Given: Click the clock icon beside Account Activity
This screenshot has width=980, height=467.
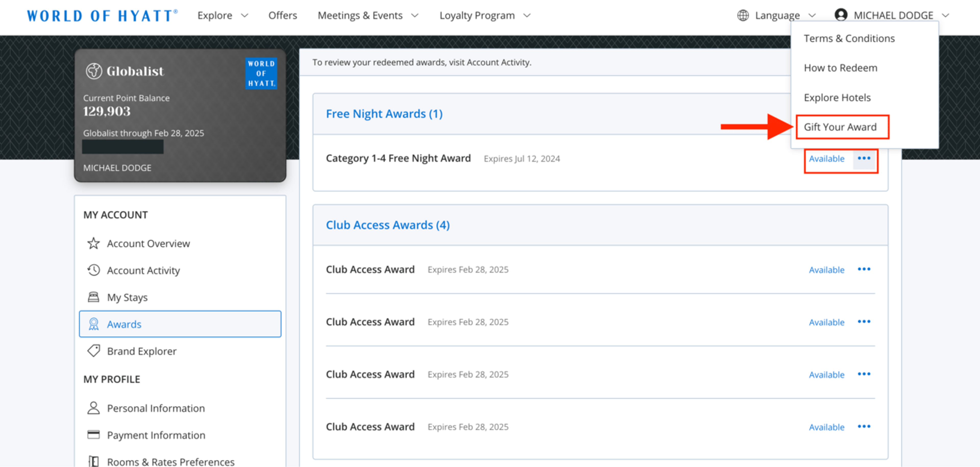Looking at the screenshot, I should coord(93,270).
